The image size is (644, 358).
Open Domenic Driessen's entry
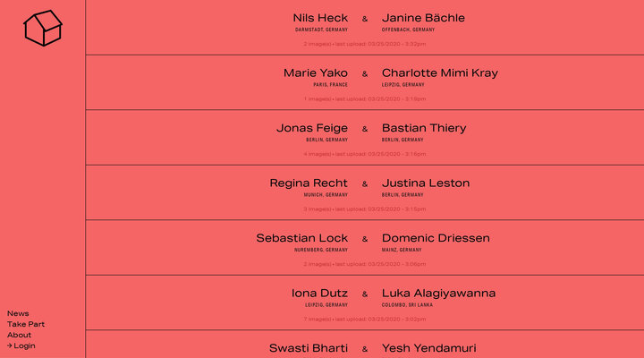tap(436, 238)
